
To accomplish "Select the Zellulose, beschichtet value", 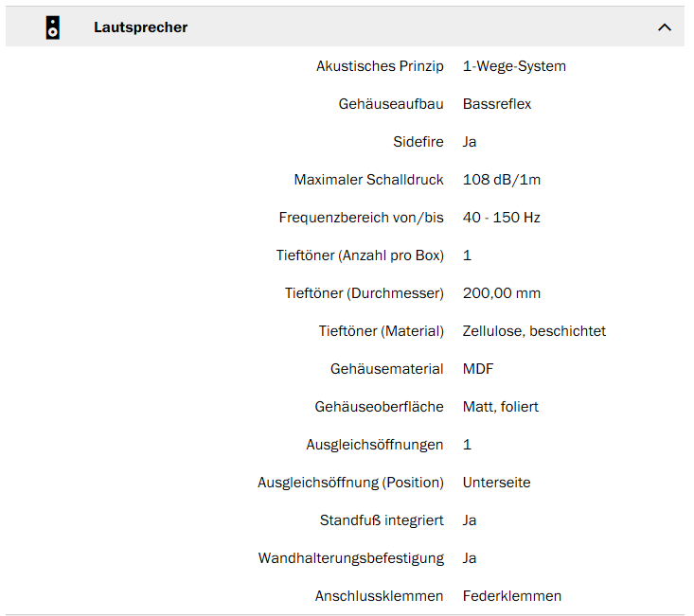I will (534, 331).
